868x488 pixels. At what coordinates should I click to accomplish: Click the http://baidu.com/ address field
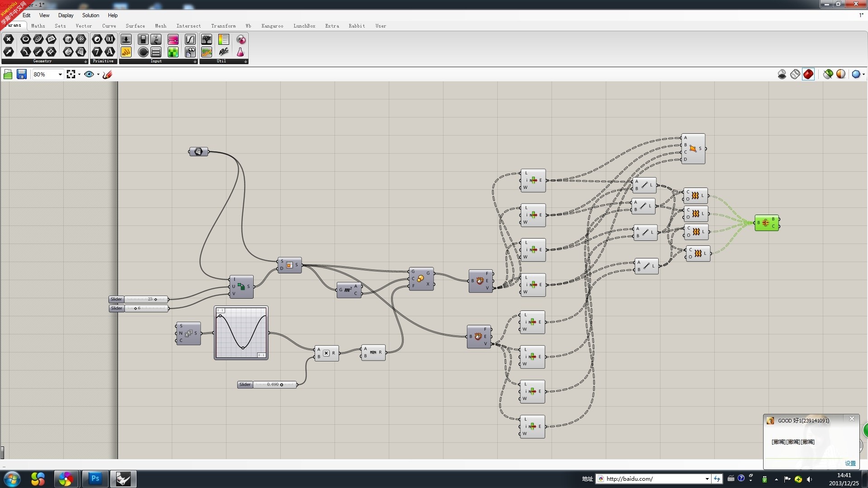(653, 479)
